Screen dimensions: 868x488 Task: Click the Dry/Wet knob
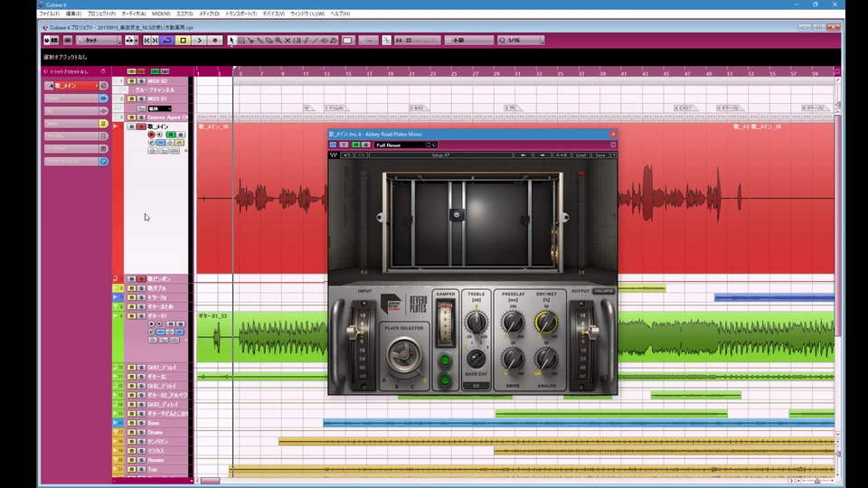[546, 322]
